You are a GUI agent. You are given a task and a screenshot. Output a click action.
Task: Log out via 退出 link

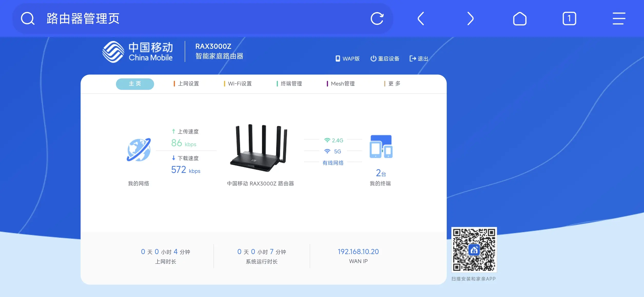(419, 59)
